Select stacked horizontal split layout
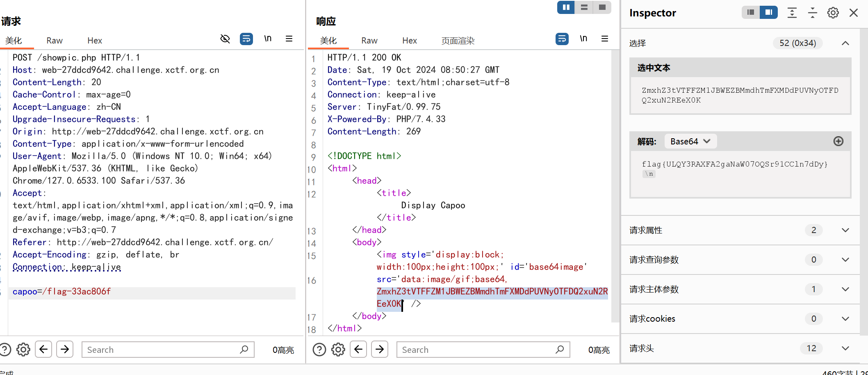The width and height of the screenshot is (868, 375). tap(584, 7)
